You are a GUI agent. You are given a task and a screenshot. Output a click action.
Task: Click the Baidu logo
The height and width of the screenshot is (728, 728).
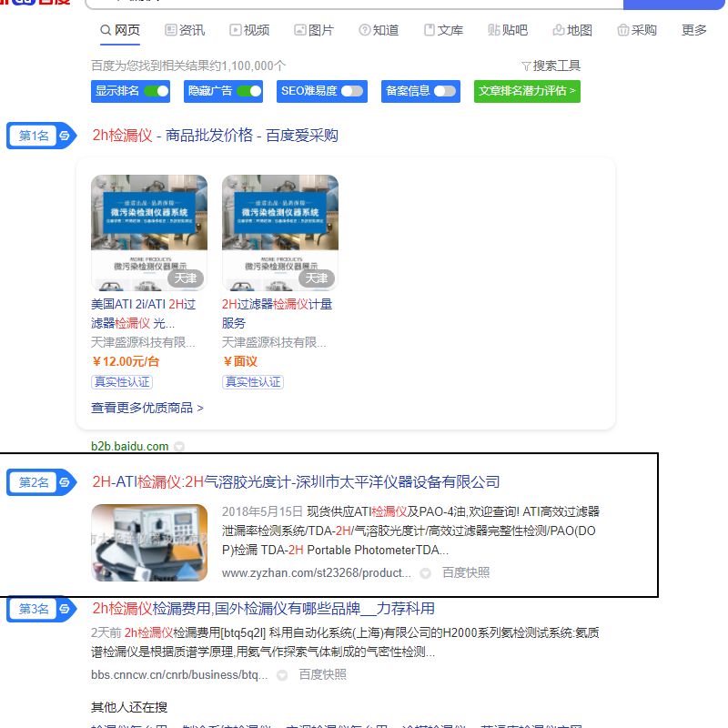(35, 3)
